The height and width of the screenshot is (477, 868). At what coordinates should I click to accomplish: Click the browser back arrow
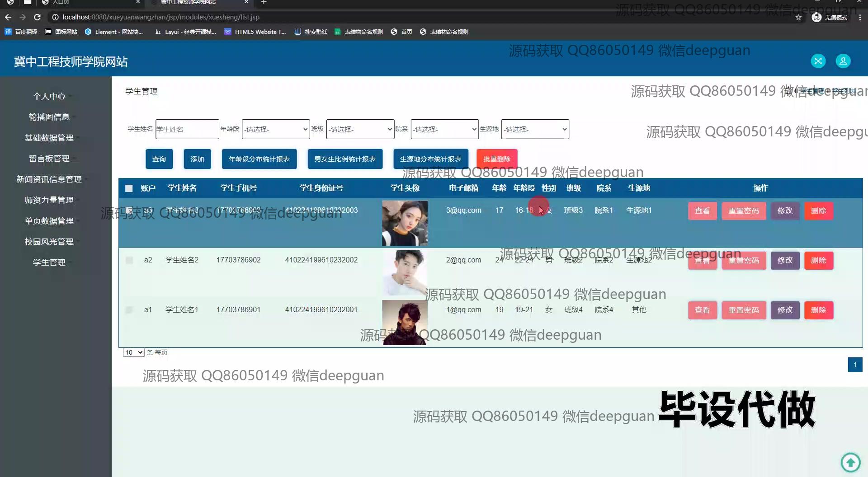click(x=8, y=17)
